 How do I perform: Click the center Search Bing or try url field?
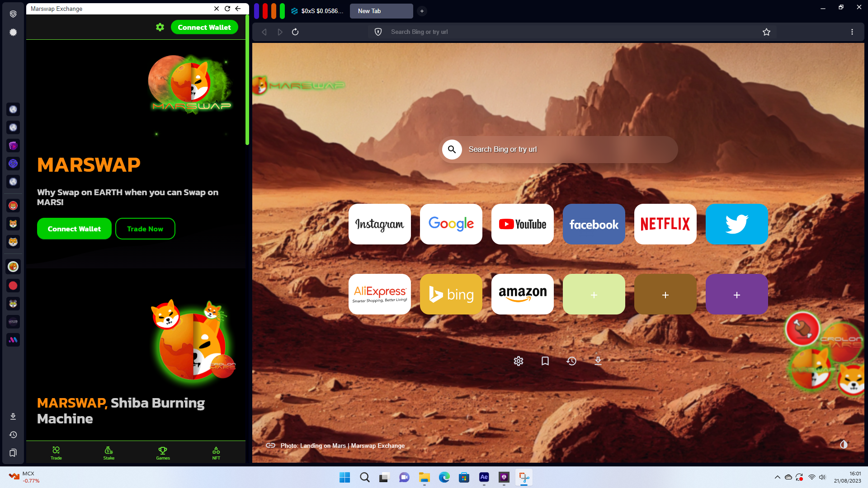click(x=558, y=150)
